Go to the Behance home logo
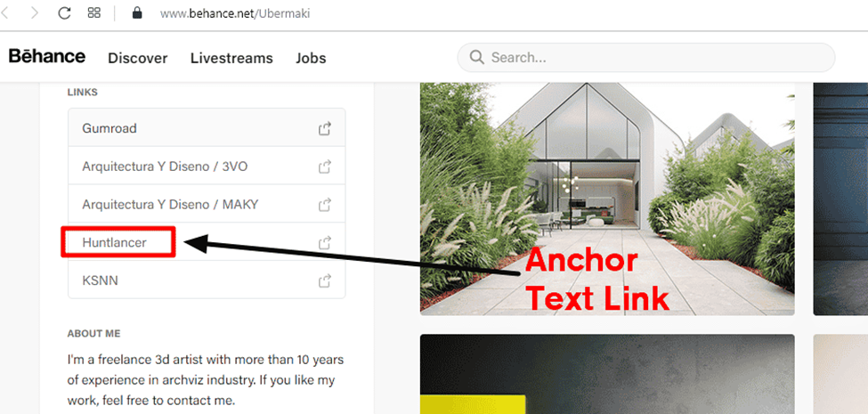This screenshot has width=868, height=414. [47, 56]
